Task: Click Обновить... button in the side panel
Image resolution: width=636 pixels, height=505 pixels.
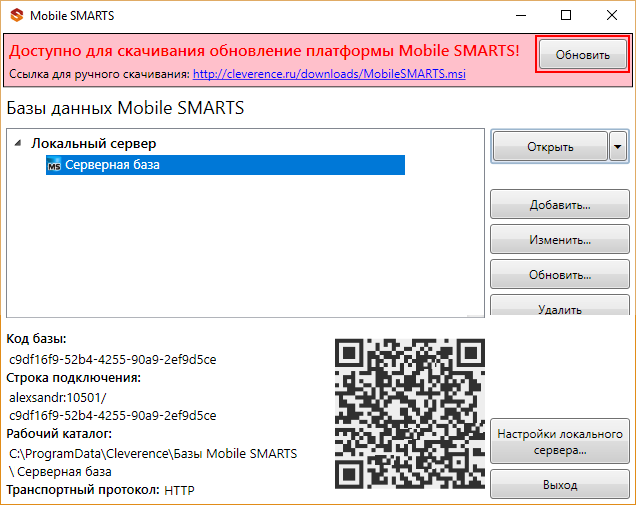Action: 560,274
